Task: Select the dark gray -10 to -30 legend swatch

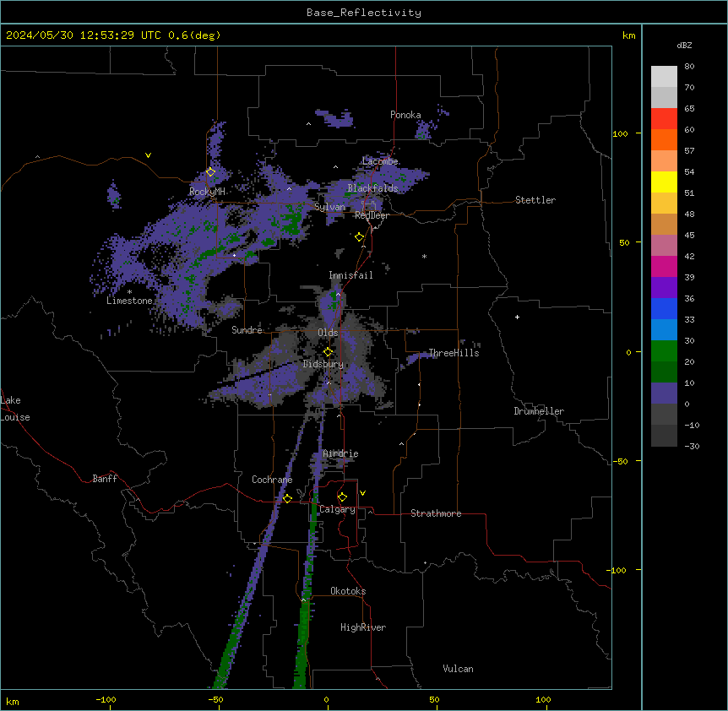Action: click(x=664, y=436)
